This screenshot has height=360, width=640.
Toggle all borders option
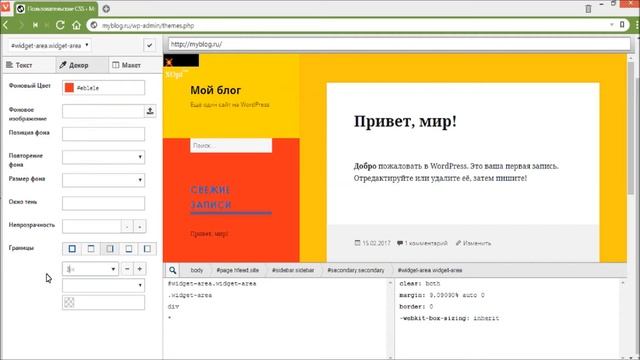pos(72,249)
